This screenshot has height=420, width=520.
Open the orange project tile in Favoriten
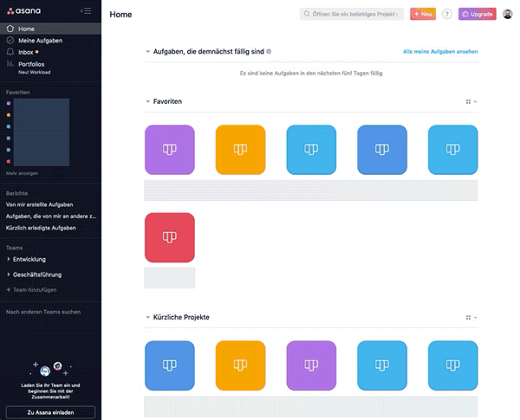[240, 150]
